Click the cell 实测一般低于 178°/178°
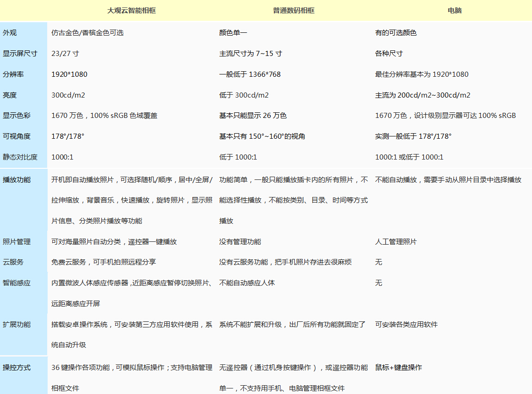The image size is (532, 394). (x=413, y=136)
